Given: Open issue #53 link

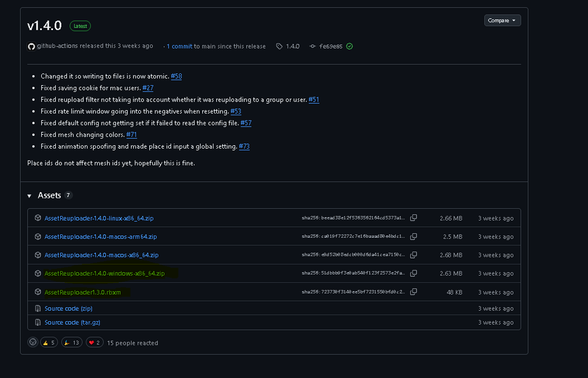Looking at the screenshot, I should click(236, 111).
